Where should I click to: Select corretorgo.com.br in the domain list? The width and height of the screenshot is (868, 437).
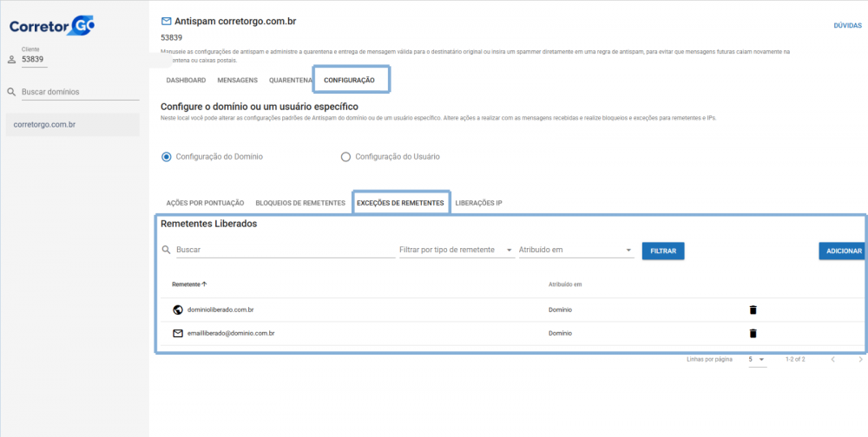pos(73,125)
